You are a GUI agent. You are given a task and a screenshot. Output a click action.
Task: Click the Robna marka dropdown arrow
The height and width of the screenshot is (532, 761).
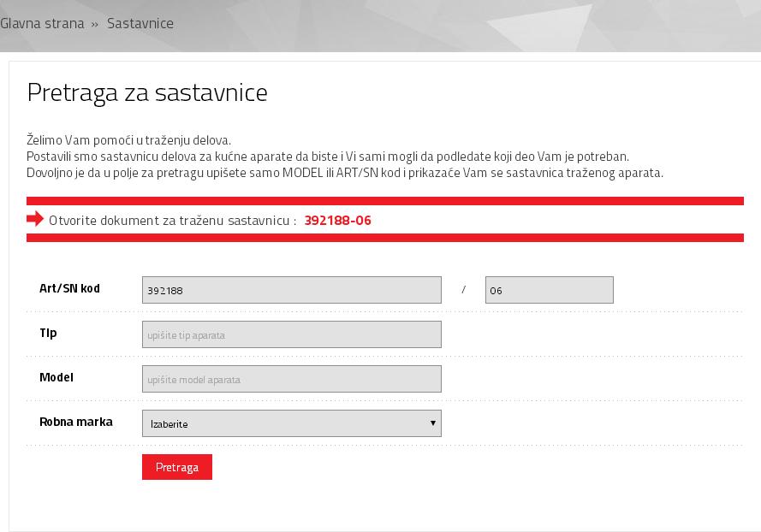pos(433,423)
